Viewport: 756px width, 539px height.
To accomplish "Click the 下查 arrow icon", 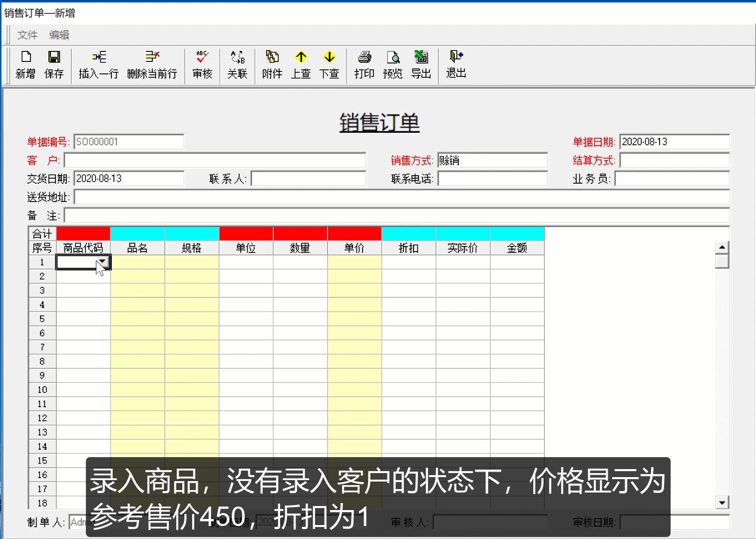I will point(330,65).
